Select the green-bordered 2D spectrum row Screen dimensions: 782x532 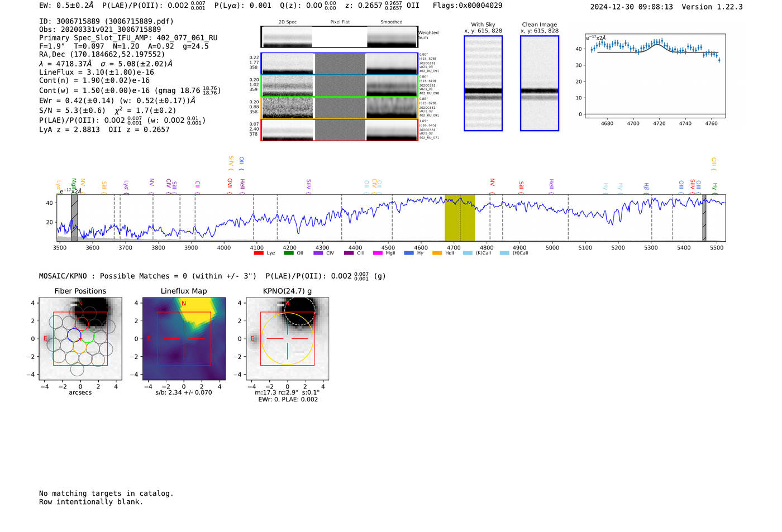tap(340, 85)
